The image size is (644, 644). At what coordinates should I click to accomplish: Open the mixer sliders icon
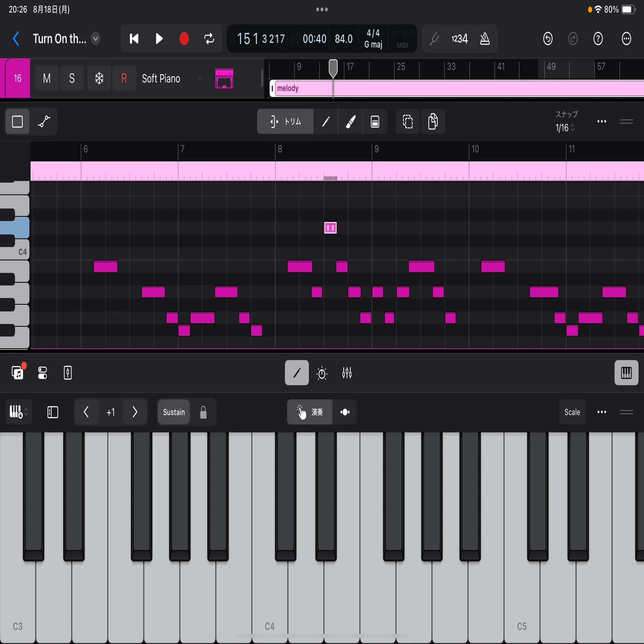click(x=347, y=373)
